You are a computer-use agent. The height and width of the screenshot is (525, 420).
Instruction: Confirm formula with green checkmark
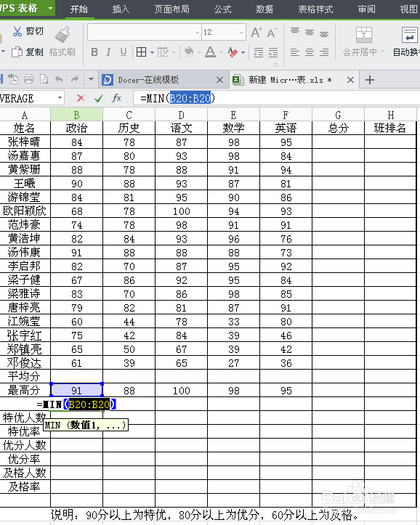pos(99,98)
